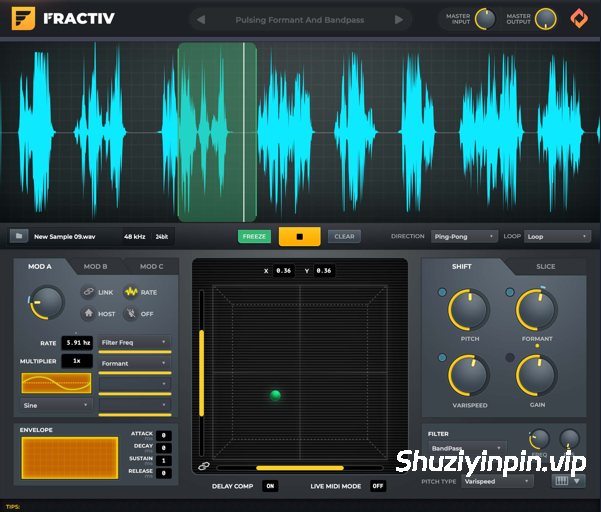Switch to SHIFT tab
This screenshot has width=601, height=512.
461,266
